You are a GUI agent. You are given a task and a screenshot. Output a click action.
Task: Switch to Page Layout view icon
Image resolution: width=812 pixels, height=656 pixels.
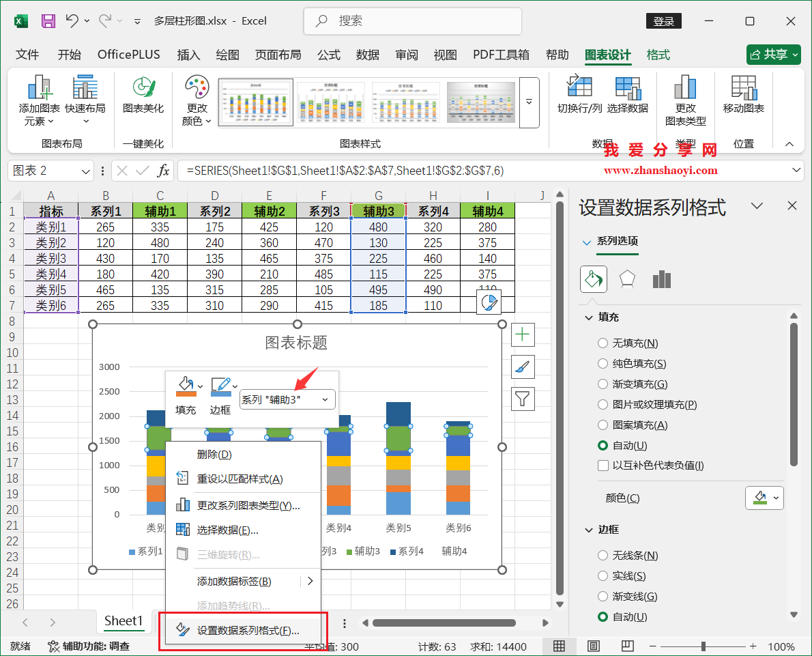pyautogui.click(x=594, y=646)
